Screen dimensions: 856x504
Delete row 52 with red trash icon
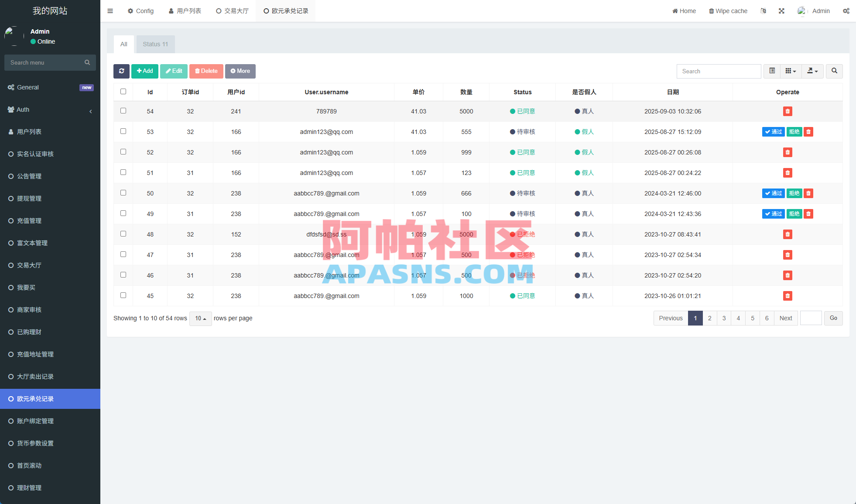tap(788, 152)
